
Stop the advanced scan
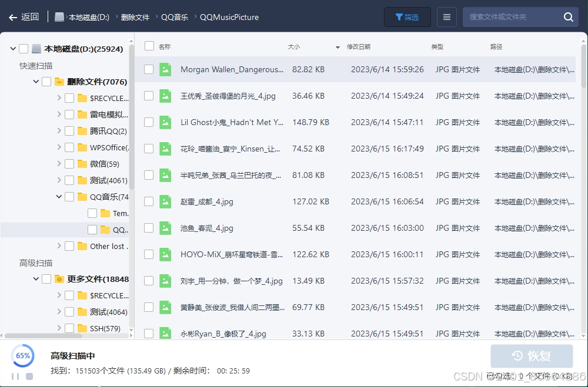pos(29,376)
